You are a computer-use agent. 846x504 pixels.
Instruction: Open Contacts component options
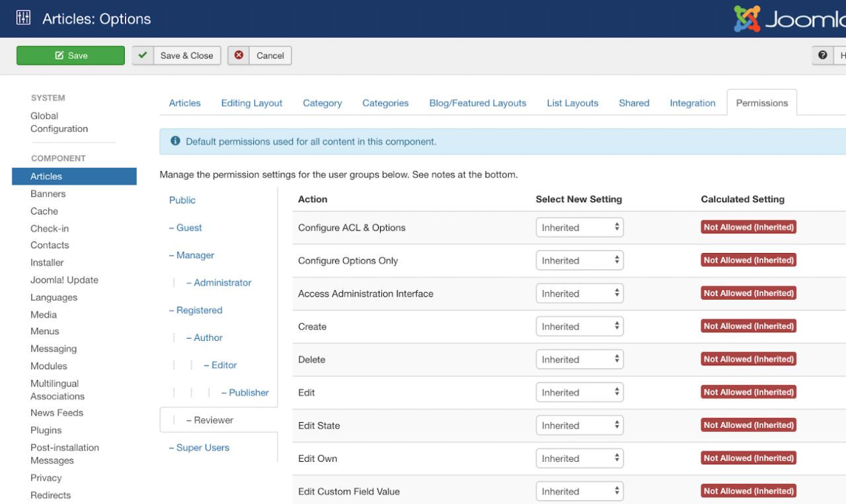tap(50, 245)
